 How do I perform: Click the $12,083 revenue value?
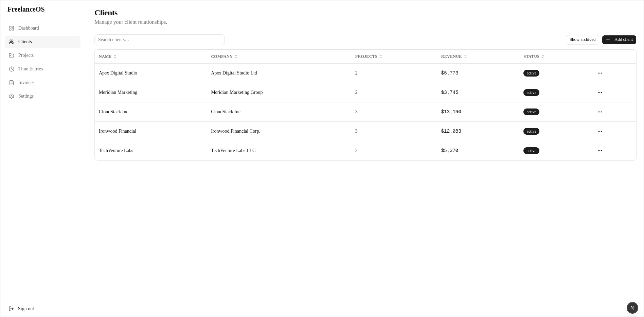(451, 131)
